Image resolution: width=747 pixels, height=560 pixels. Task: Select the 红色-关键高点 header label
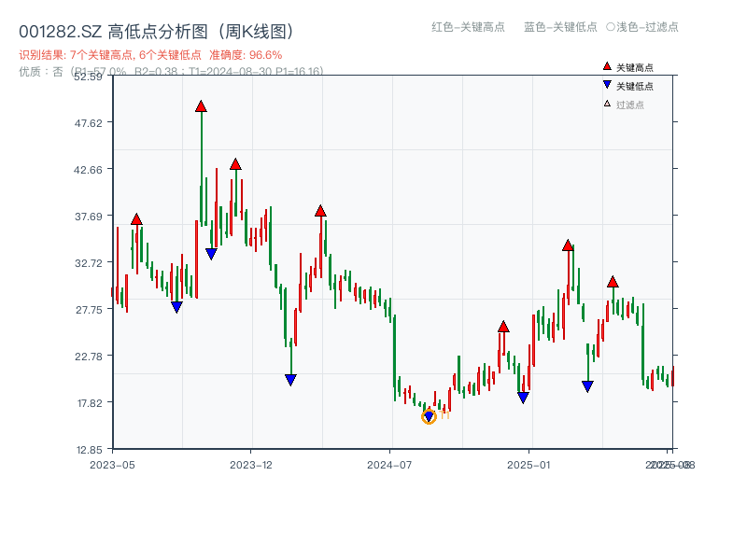click(470, 28)
